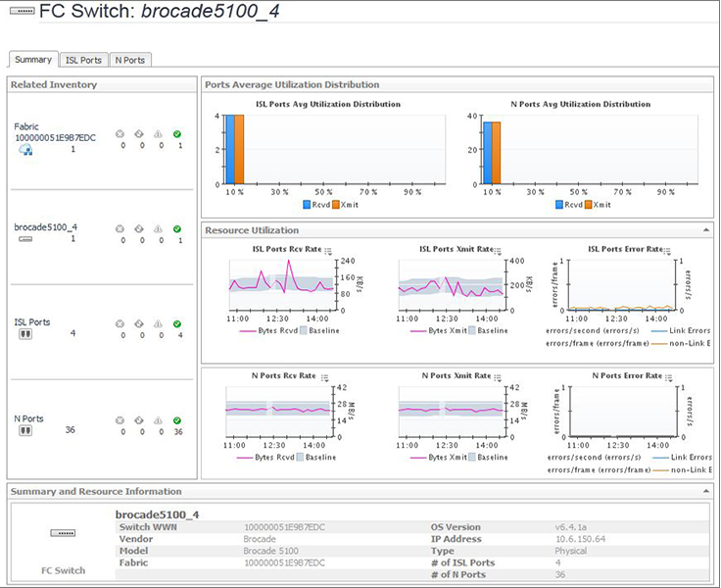Open the ISL Ports tab

click(83, 60)
